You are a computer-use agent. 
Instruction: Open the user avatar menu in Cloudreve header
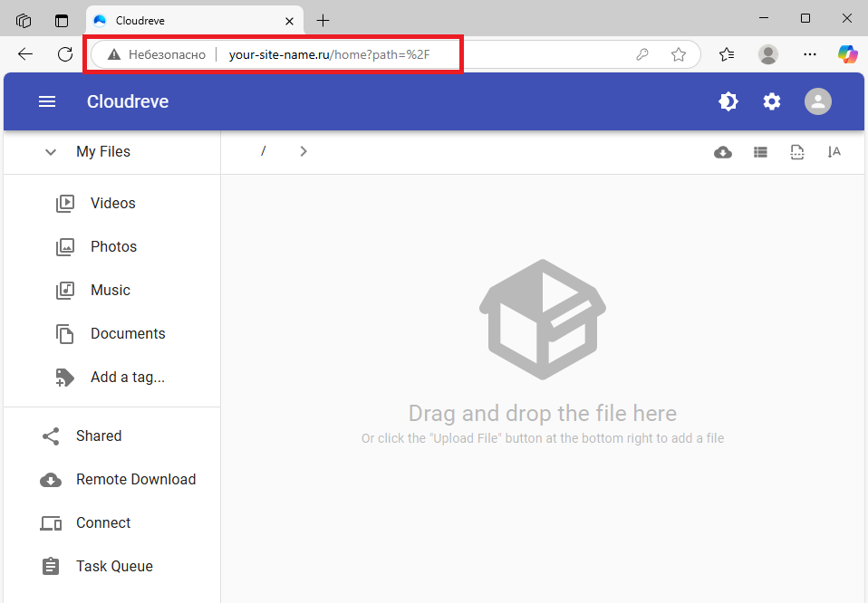(x=817, y=101)
